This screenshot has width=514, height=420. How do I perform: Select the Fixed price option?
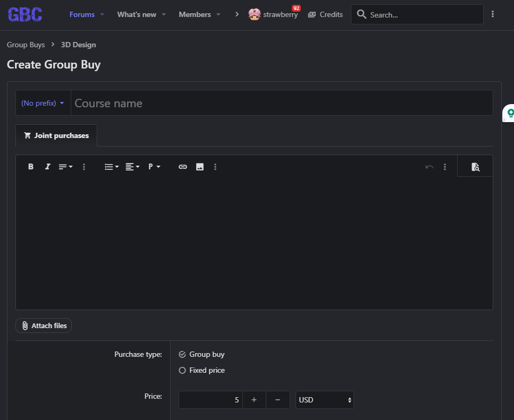[x=182, y=370]
